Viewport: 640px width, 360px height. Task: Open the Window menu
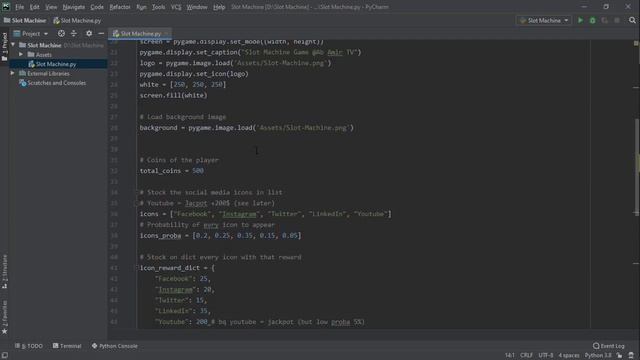pyautogui.click(x=197, y=7)
